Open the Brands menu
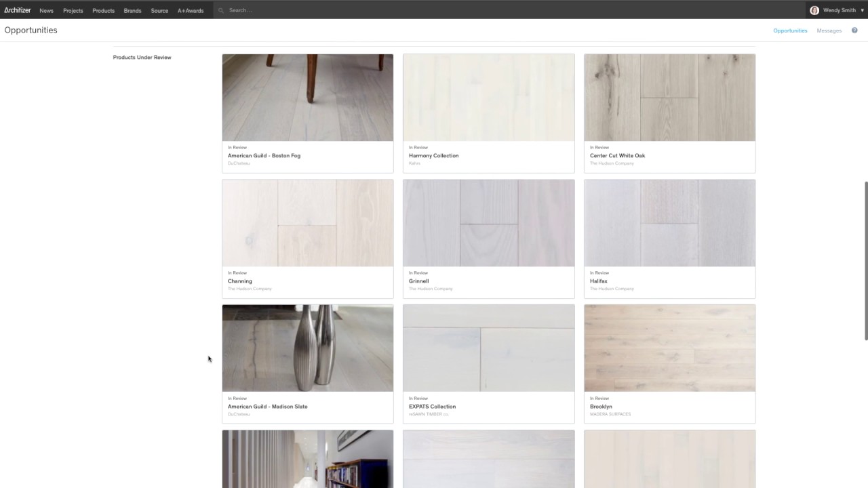 (x=132, y=10)
